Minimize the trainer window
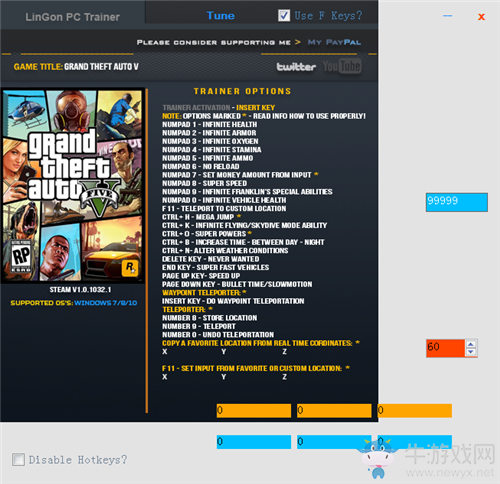The height and width of the screenshot is (484, 500). click(448, 16)
